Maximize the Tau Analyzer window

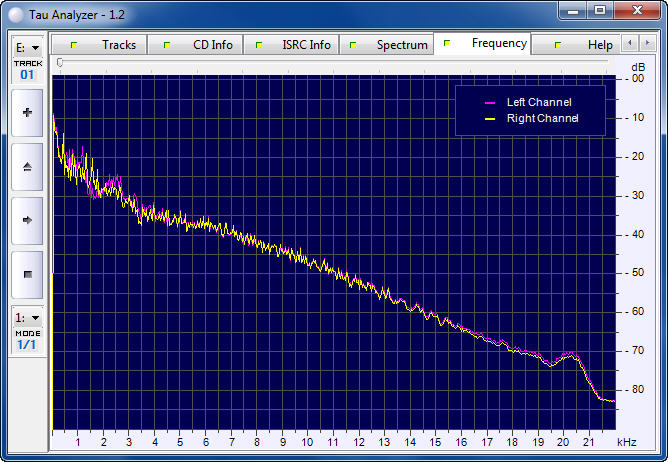point(599,10)
